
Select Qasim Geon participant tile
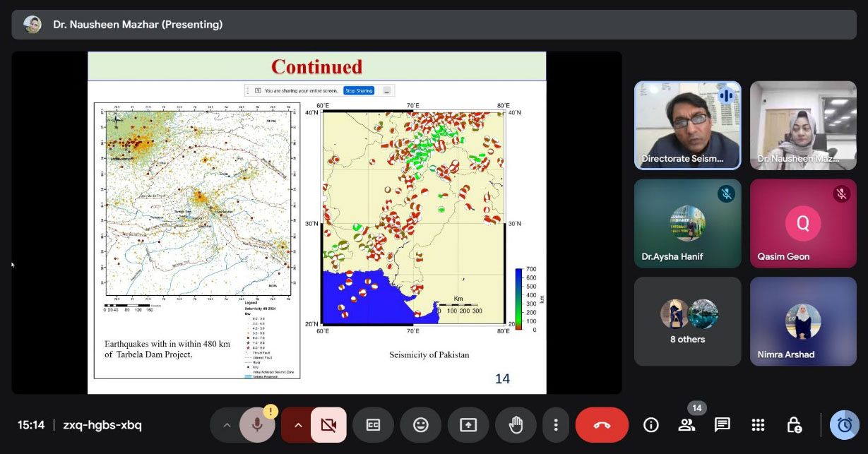coord(803,223)
